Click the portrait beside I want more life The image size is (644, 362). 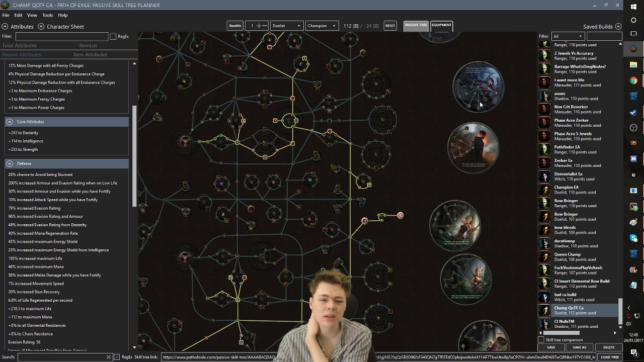point(544,82)
